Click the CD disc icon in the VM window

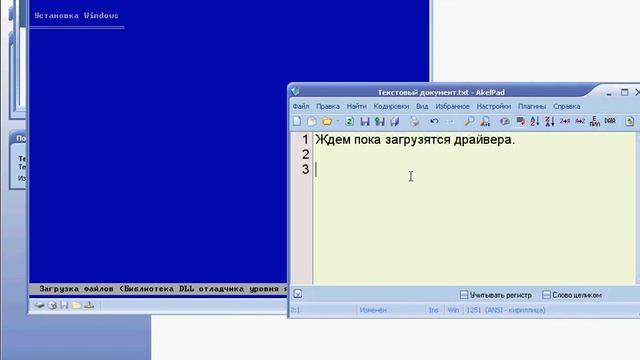click(x=52, y=305)
